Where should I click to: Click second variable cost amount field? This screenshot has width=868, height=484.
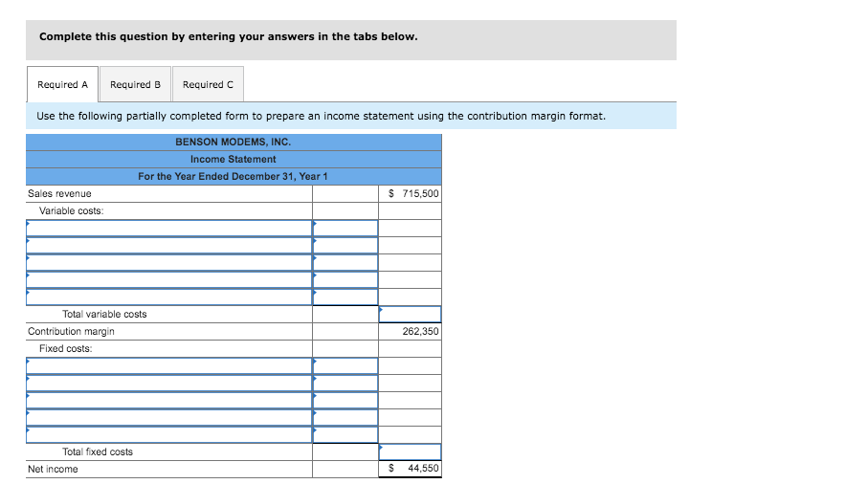[345, 245]
